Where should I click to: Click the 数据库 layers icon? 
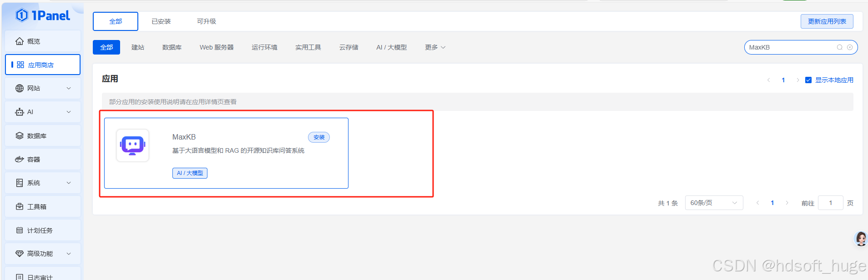pos(20,135)
